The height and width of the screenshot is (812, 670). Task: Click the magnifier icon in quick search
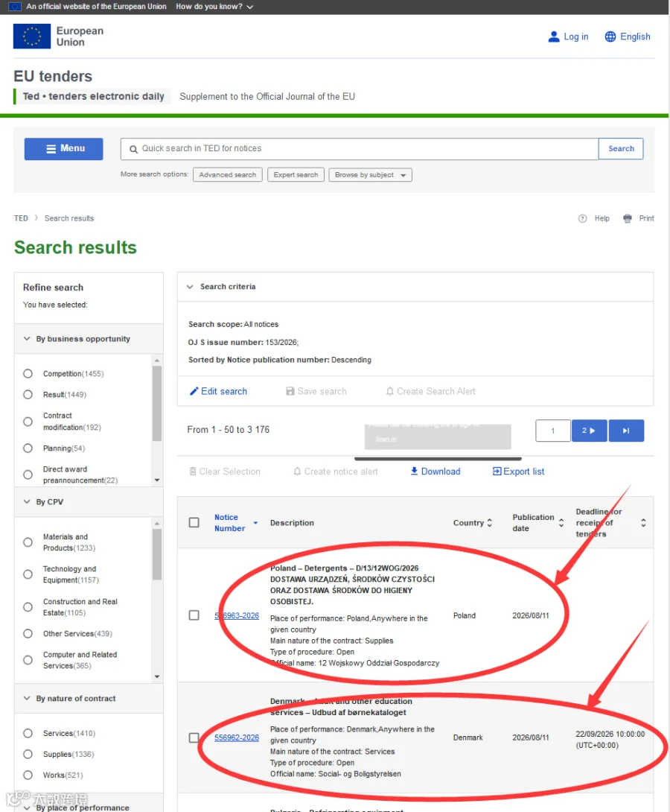click(133, 149)
